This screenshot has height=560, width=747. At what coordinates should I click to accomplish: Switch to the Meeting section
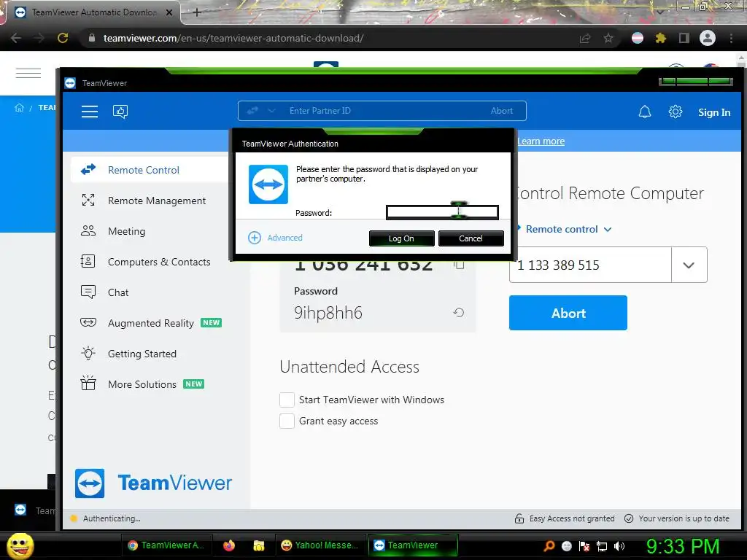[x=126, y=231]
